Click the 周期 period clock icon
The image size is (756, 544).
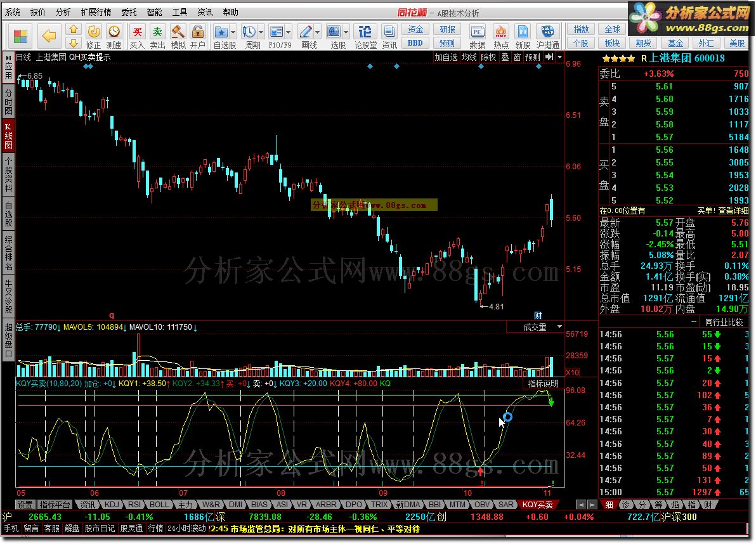(x=249, y=32)
